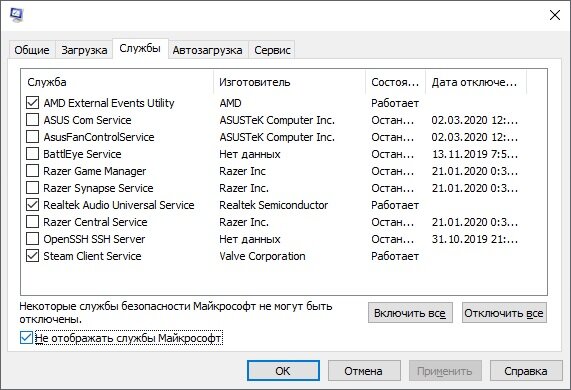
Task: Open help via the Справка button
Action: coord(526,371)
